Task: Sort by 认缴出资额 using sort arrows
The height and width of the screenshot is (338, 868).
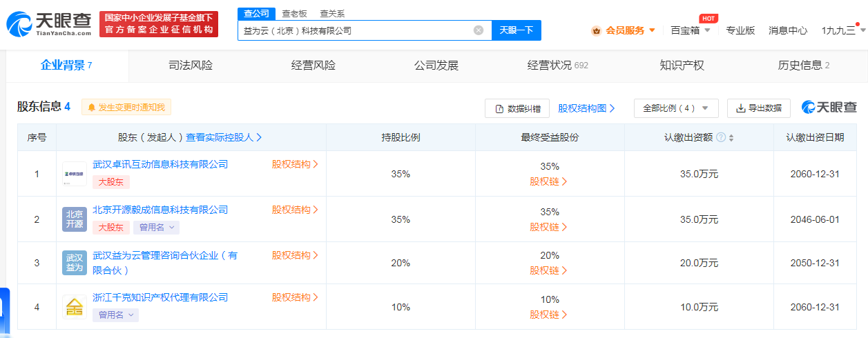Action: click(x=731, y=138)
